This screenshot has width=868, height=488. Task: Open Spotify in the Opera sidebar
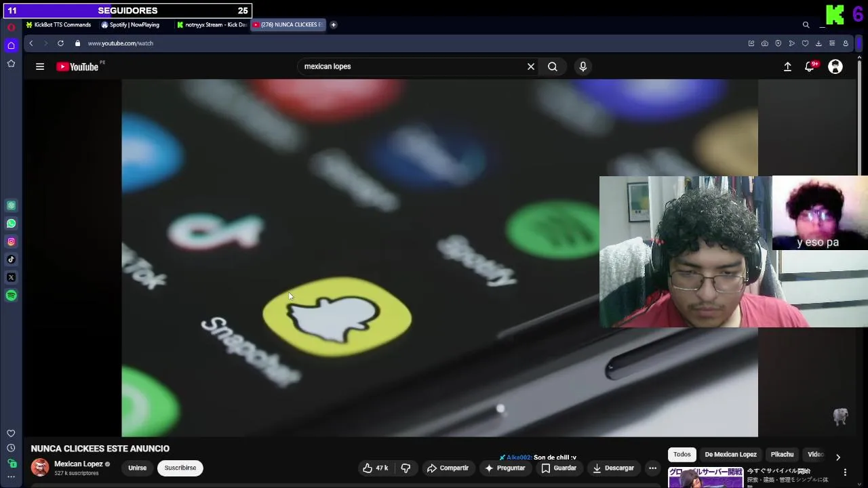click(12, 296)
